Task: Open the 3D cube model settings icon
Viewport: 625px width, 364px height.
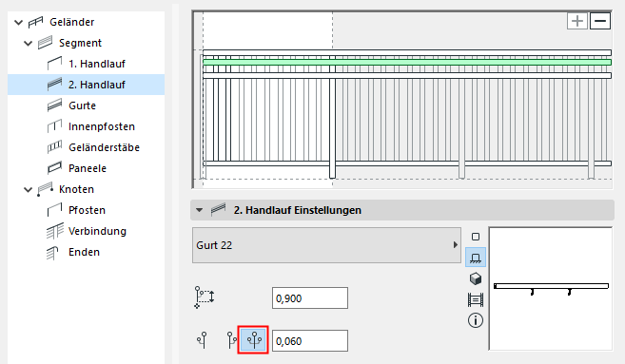Action: (476, 278)
